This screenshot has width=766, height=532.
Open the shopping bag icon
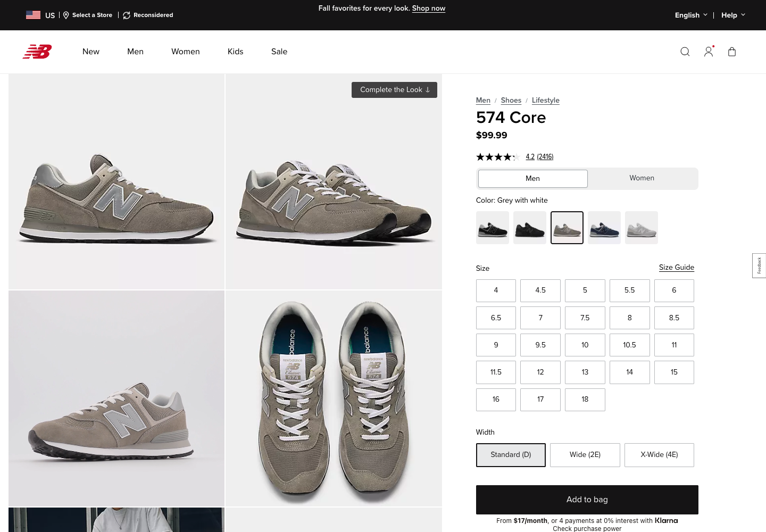click(x=732, y=52)
